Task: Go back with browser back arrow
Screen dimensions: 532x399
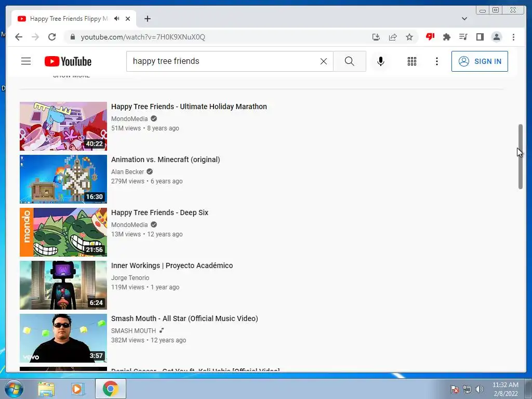Action: [x=19, y=37]
